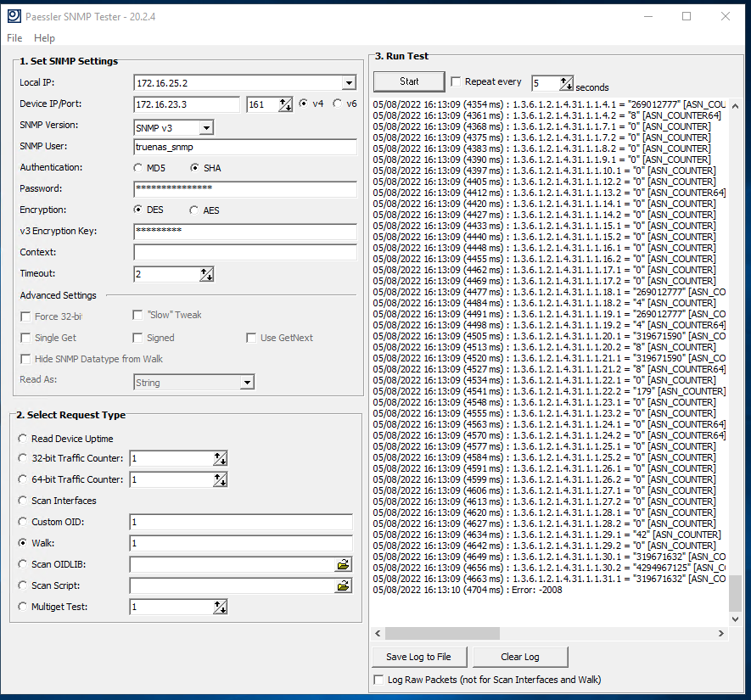Screen dimensions: 751x700
Task: Click the Scan OIDLIB path field
Action: click(x=233, y=564)
